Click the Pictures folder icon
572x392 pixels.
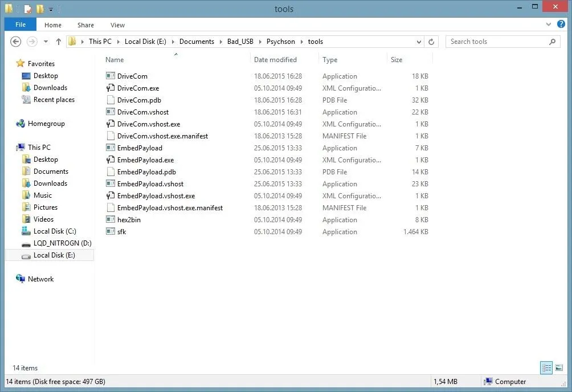coord(26,207)
